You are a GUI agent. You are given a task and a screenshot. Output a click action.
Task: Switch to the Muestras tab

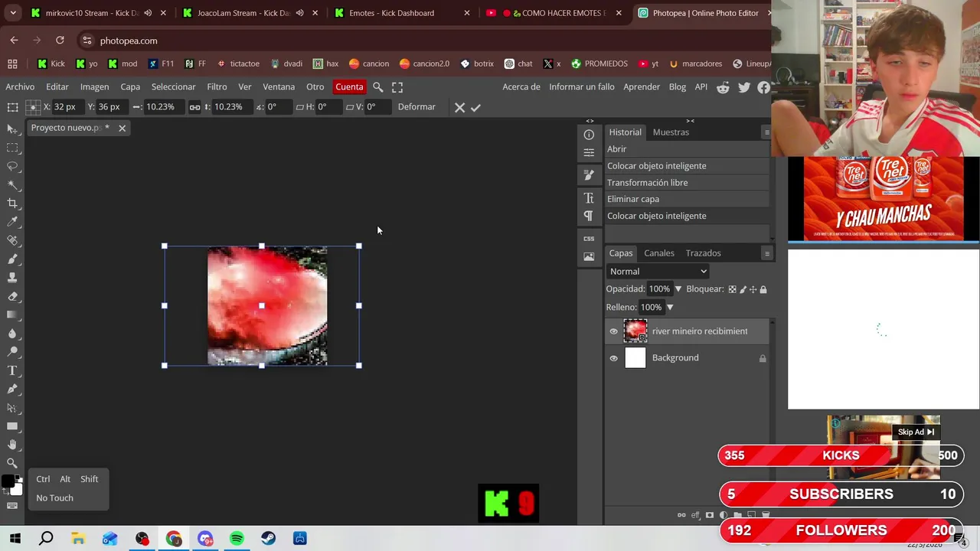[671, 132]
